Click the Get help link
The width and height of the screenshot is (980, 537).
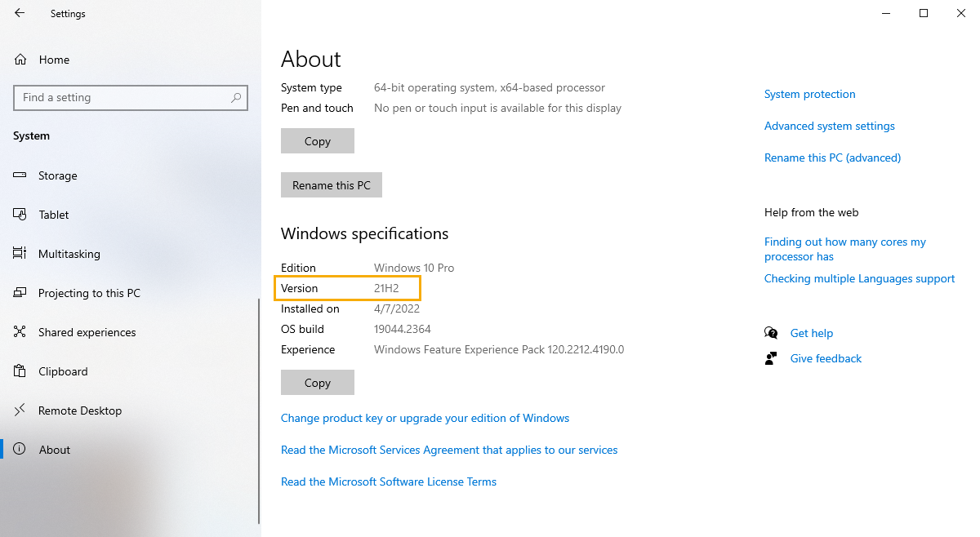[812, 333]
